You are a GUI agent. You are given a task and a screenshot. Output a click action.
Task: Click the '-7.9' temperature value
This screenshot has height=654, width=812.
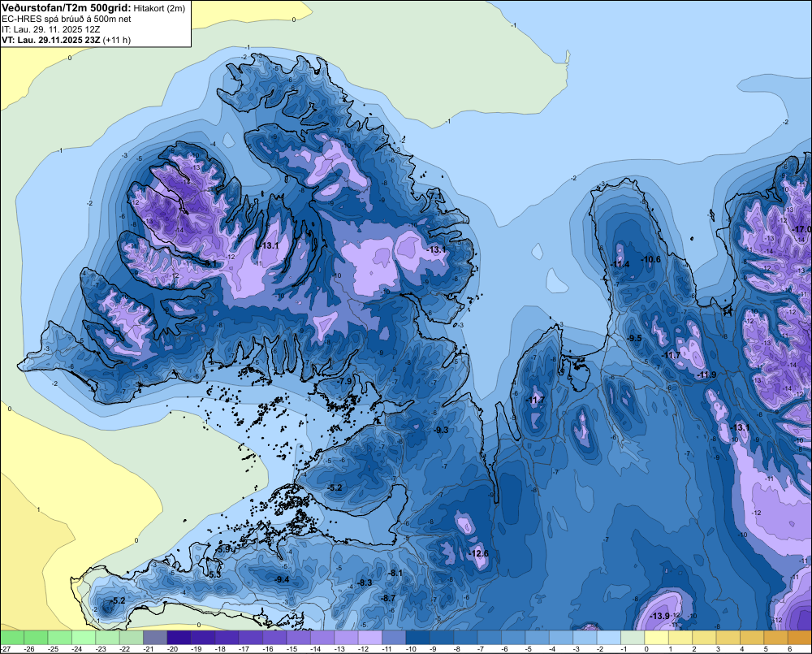pos(344,381)
